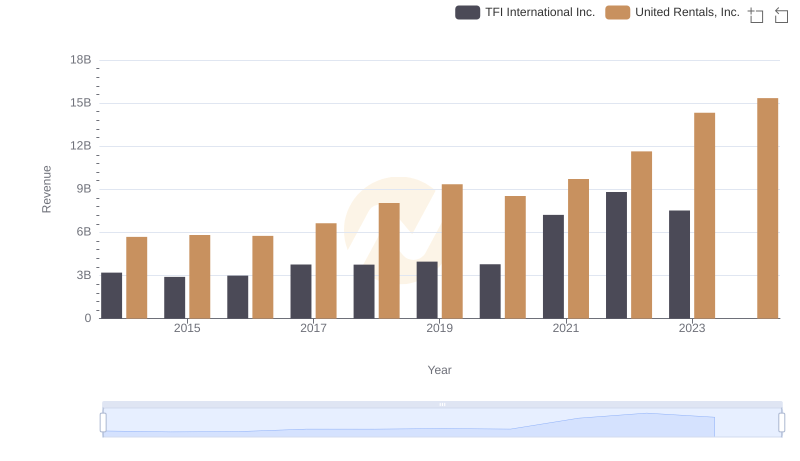Click the Revenue axis title

pos(46,189)
